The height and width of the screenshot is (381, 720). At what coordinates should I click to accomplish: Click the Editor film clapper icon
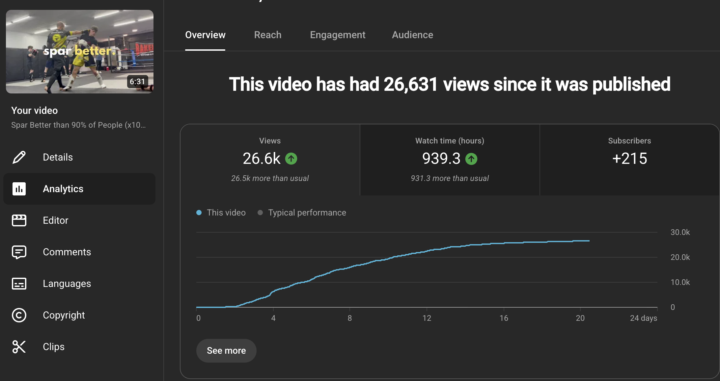[19, 220]
